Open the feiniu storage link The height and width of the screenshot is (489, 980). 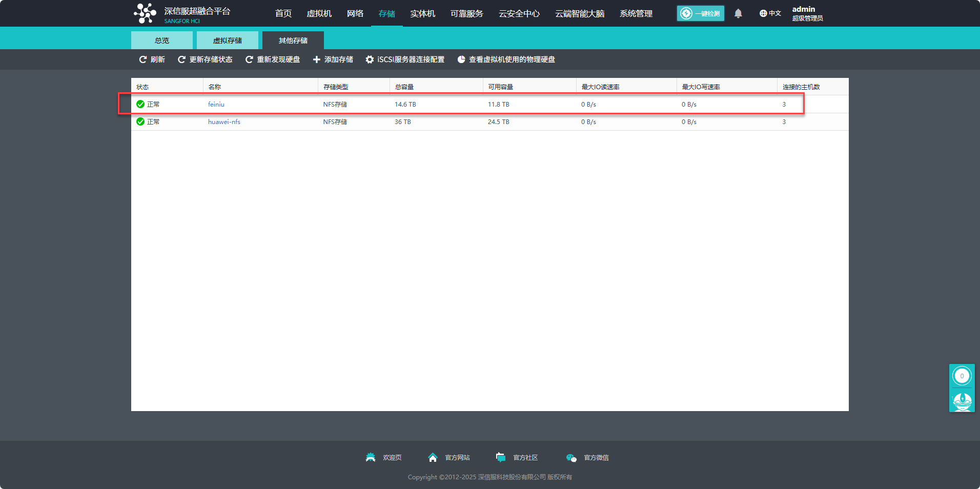[216, 104]
